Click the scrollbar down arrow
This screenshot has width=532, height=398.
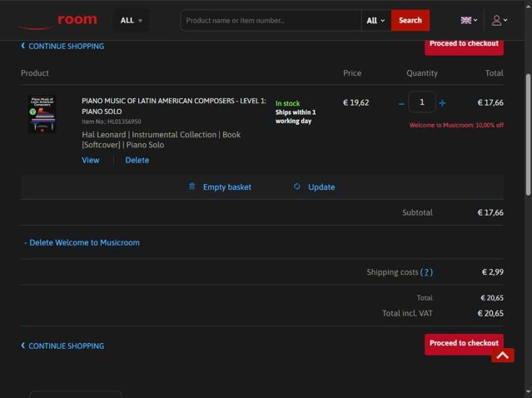[x=529, y=393]
